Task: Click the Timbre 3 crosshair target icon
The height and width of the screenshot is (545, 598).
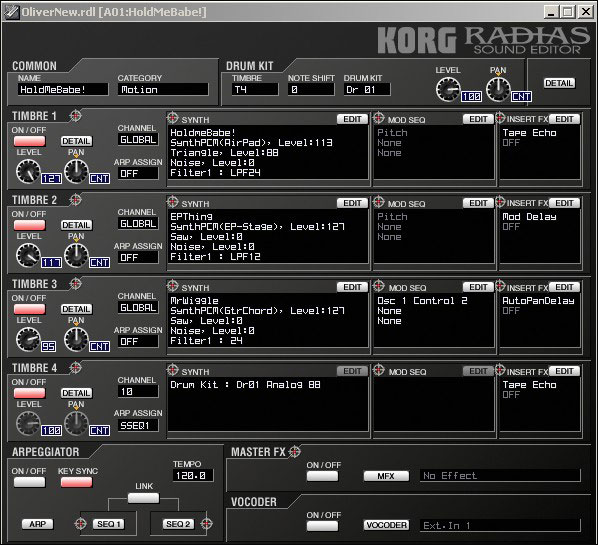Action: tap(76, 283)
